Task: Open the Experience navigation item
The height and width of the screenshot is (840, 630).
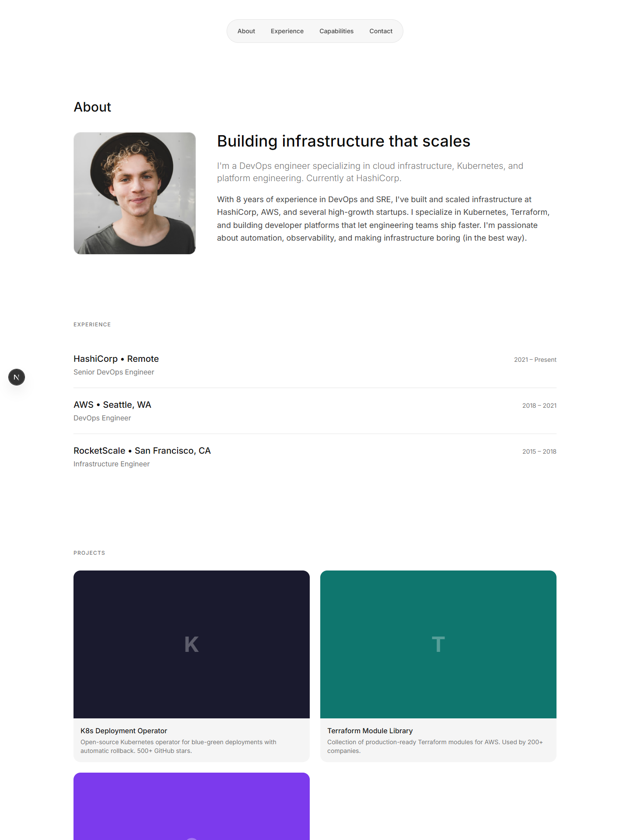Action: coord(287,31)
